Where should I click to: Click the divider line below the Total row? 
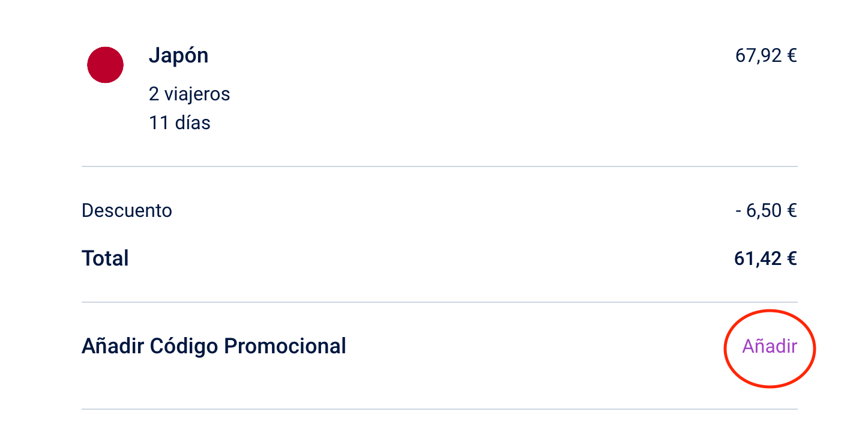coord(439,302)
